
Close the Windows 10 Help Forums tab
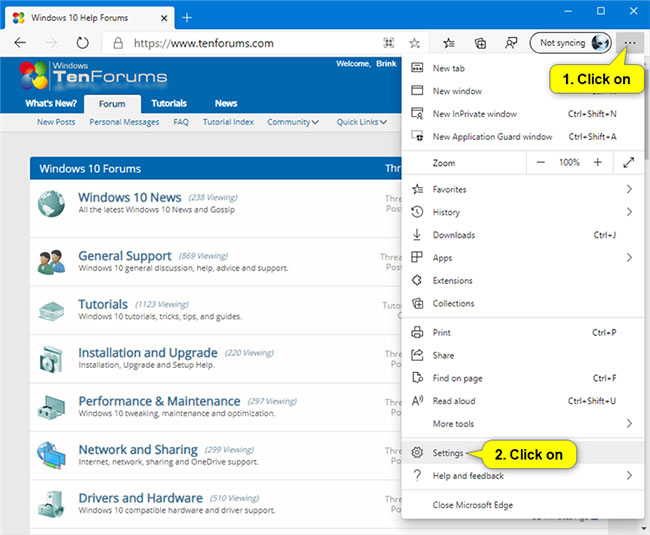pyautogui.click(x=164, y=18)
